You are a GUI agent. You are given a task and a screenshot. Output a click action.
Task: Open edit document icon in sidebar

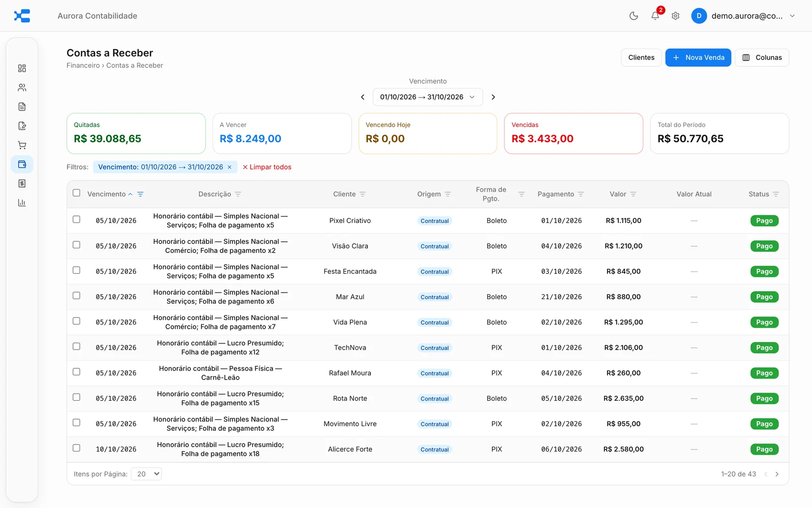click(x=22, y=126)
